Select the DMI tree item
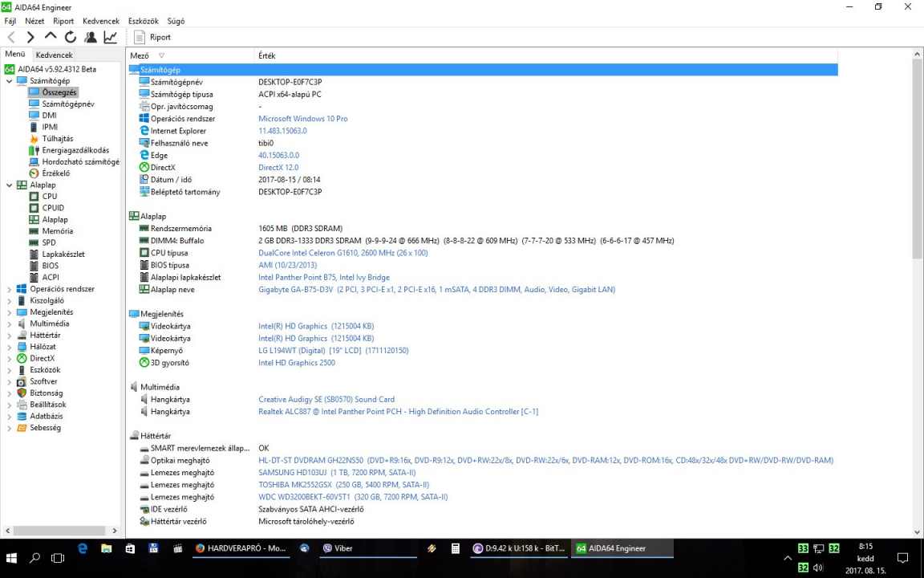 (49, 116)
